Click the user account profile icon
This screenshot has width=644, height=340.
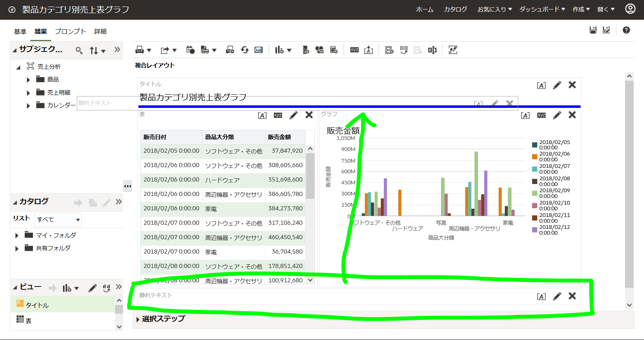point(630,9)
